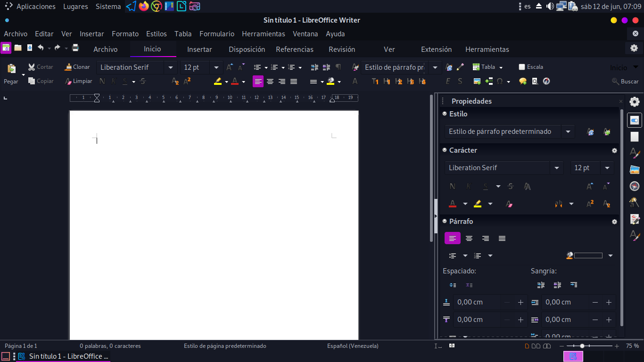Open the Liberation Serif font dropdown in ribbon

(x=171, y=67)
